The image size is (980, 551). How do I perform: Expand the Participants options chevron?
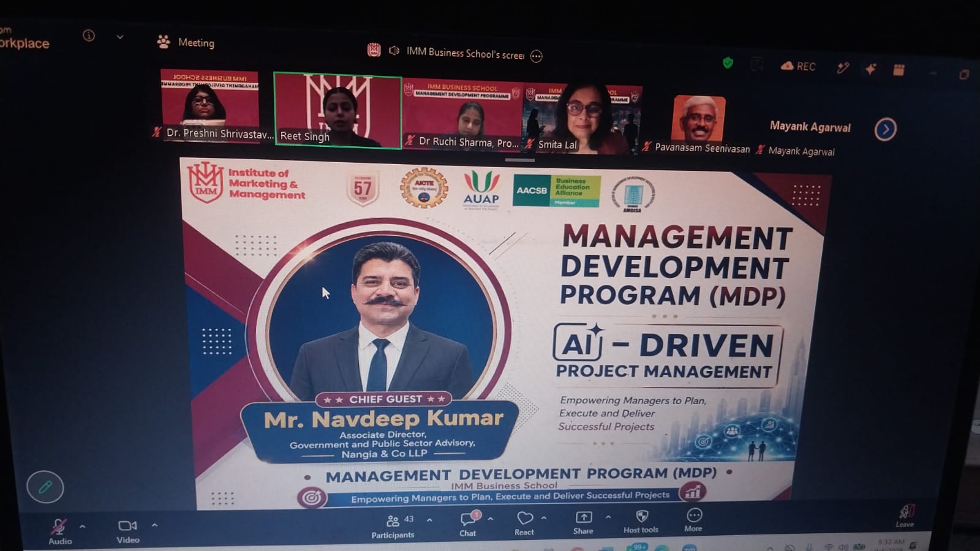point(429,520)
